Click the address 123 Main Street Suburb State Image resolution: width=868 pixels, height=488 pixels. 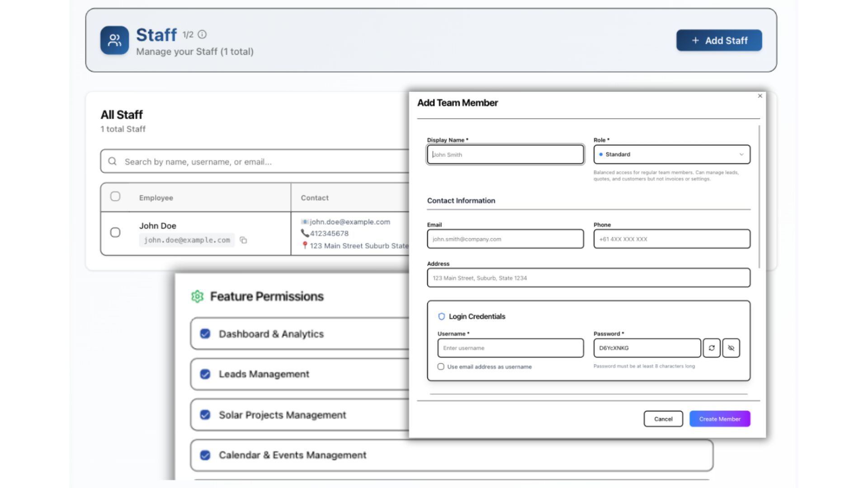coord(359,246)
